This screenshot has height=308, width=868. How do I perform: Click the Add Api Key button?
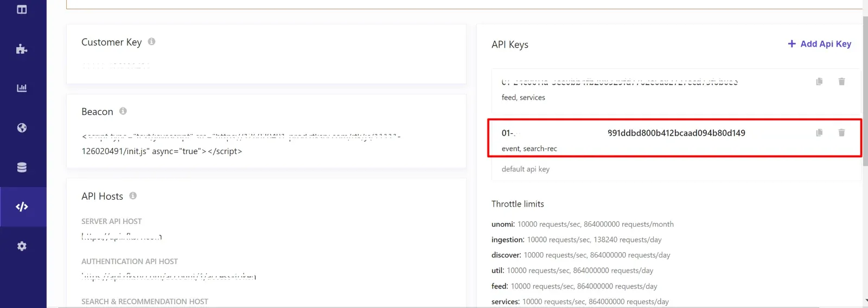pyautogui.click(x=819, y=44)
